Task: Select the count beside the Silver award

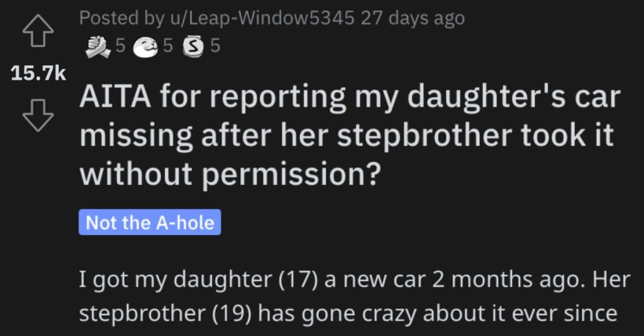Action: click(x=216, y=46)
